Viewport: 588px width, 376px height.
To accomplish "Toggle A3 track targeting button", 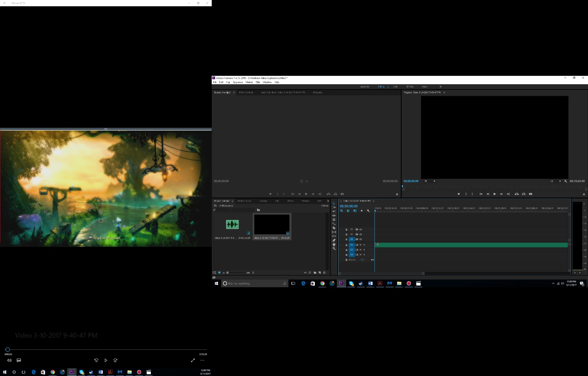I will click(351, 254).
